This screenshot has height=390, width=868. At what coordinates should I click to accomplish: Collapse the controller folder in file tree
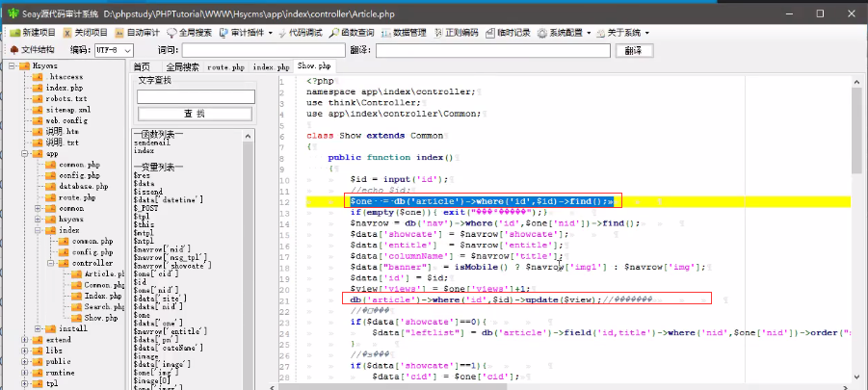coord(50,263)
